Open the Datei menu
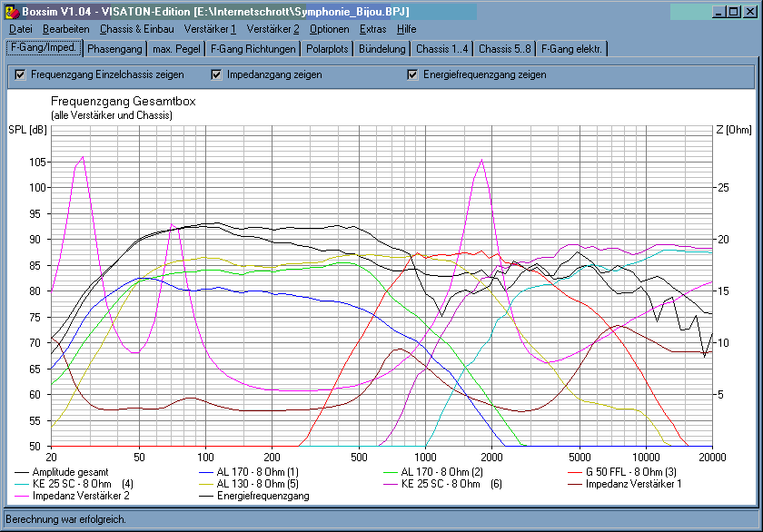 click(20, 29)
